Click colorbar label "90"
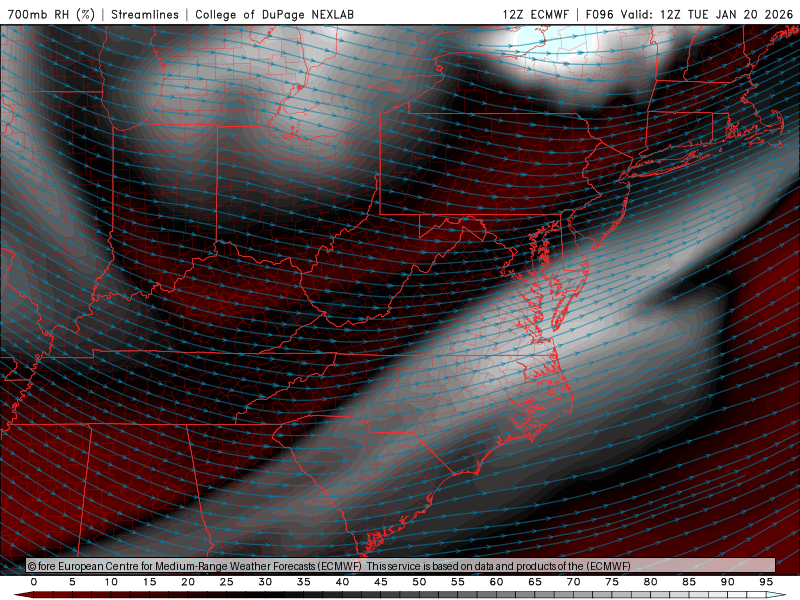The width and height of the screenshot is (800, 600). (x=728, y=582)
